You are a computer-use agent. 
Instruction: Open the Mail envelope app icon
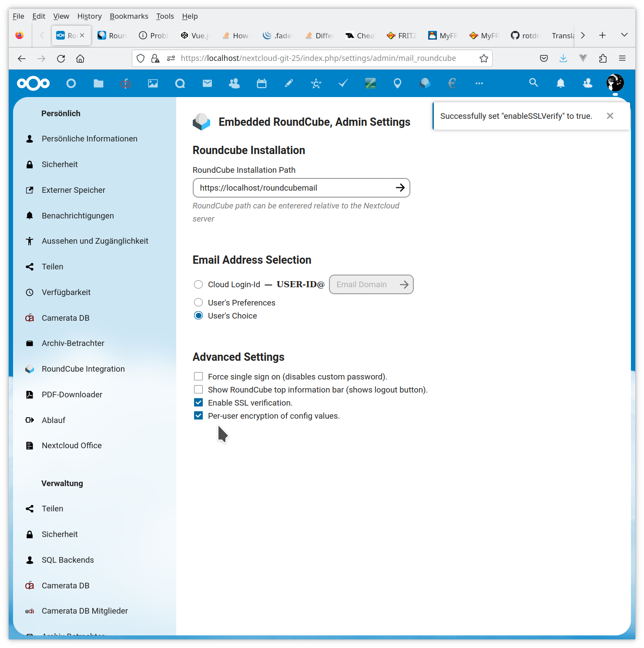point(207,83)
